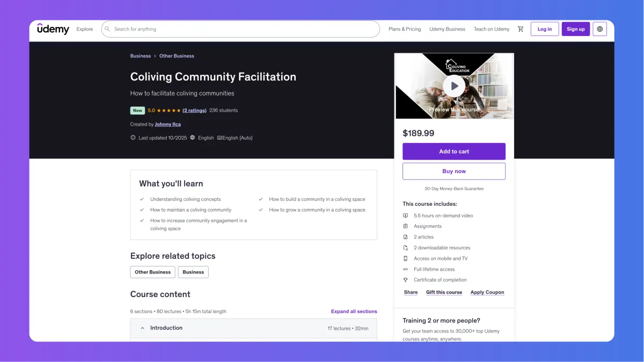Click the Assignments icon

[406, 226]
